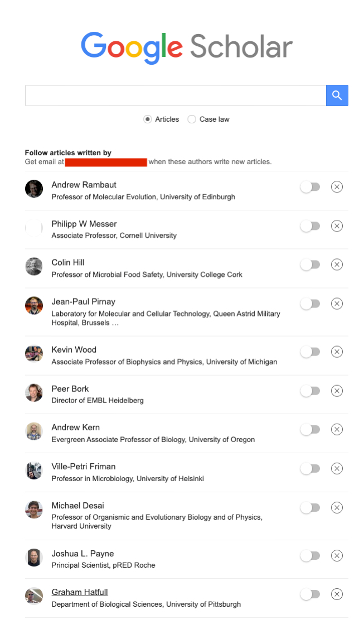Remove Joshua L. Payne from list
364x624 pixels.
coord(337,555)
